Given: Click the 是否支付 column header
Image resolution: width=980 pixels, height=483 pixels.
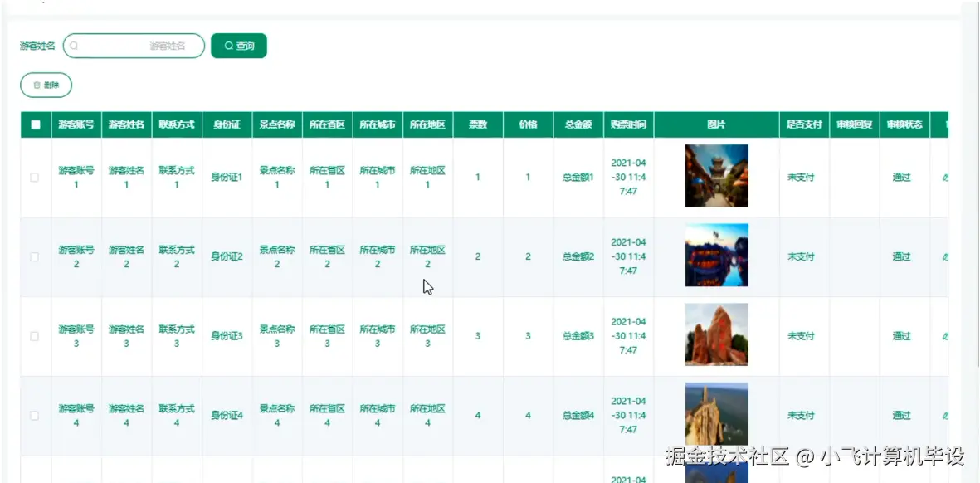Looking at the screenshot, I should pos(804,124).
